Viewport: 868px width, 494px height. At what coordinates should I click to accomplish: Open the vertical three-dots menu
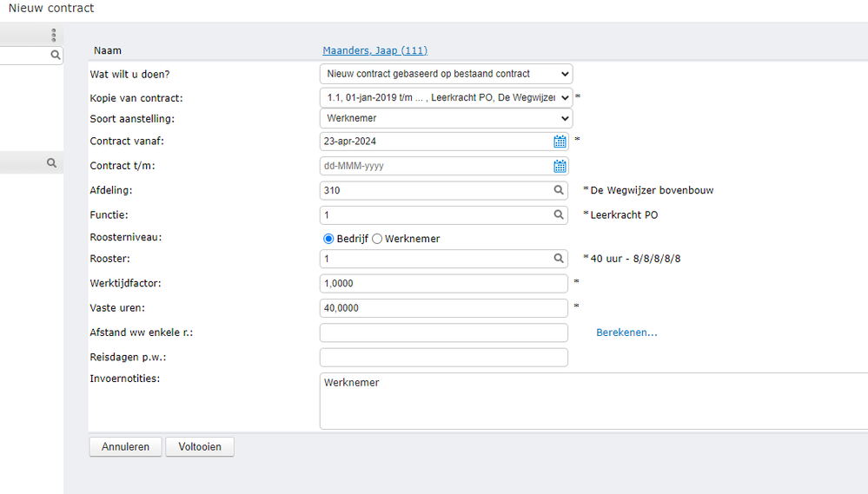53,36
